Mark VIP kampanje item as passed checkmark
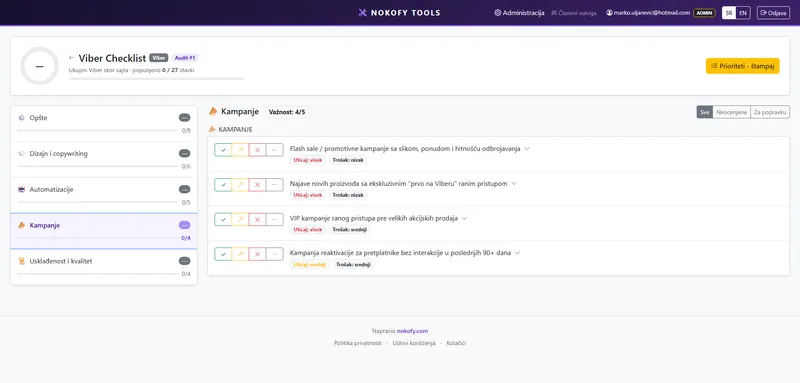The height and width of the screenshot is (383, 800). 223,219
